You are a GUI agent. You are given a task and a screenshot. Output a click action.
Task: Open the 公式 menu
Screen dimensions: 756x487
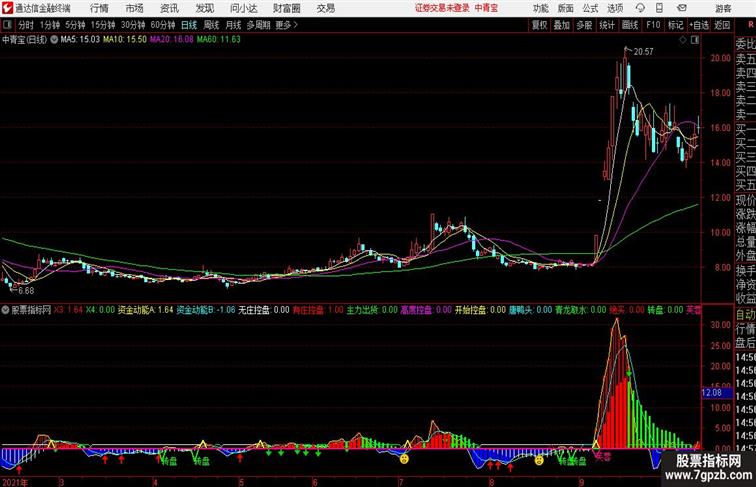click(x=590, y=8)
